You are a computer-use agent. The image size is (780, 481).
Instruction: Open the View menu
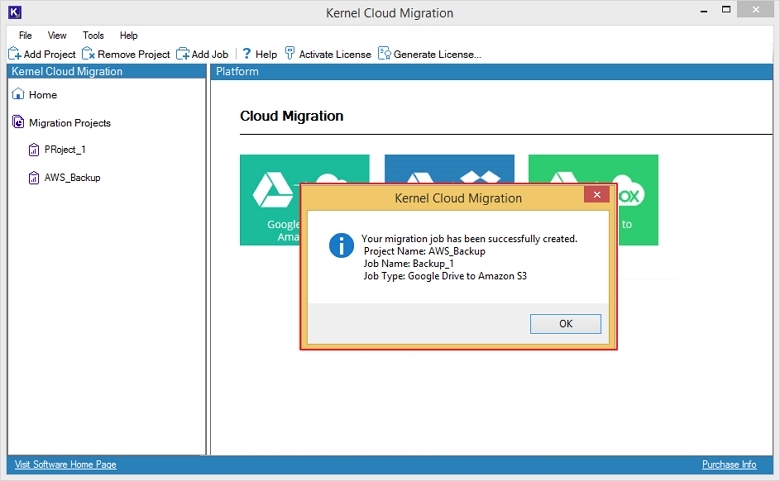click(57, 35)
